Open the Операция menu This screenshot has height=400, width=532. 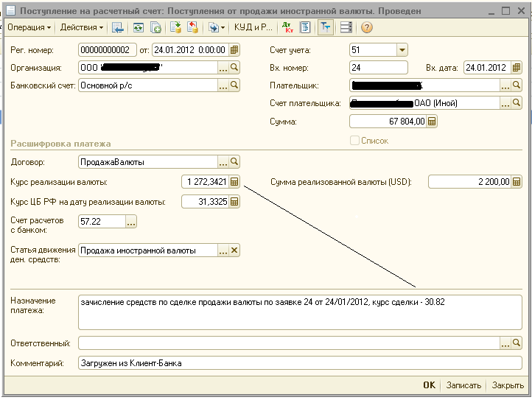[29, 27]
